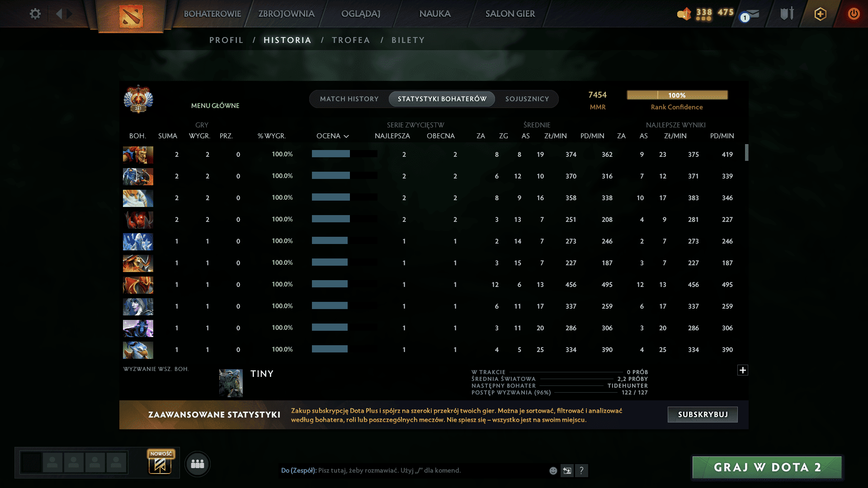The height and width of the screenshot is (488, 868).
Task: Open the Dota Plus hexagon icon
Action: tap(820, 14)
